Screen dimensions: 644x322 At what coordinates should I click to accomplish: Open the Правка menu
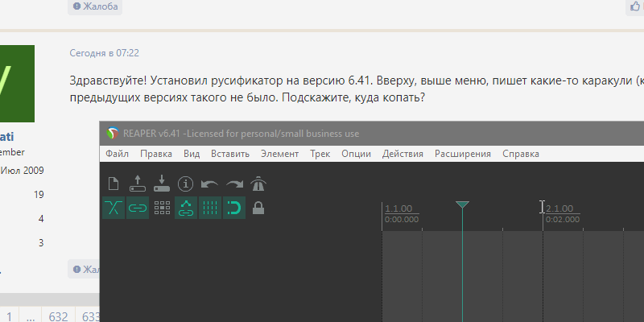coord(156,154)
